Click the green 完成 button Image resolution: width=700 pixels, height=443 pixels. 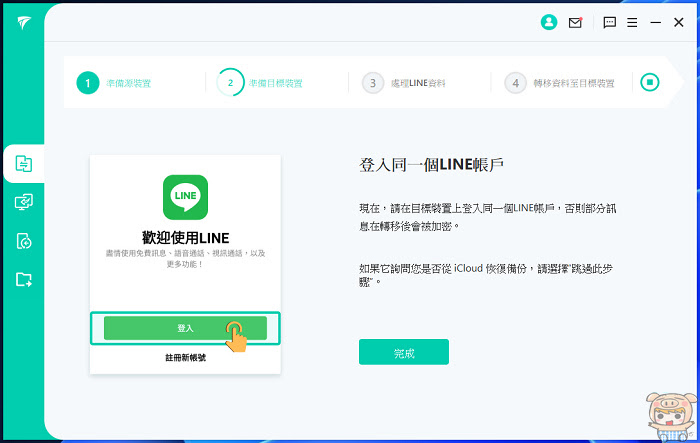point(404,352)
